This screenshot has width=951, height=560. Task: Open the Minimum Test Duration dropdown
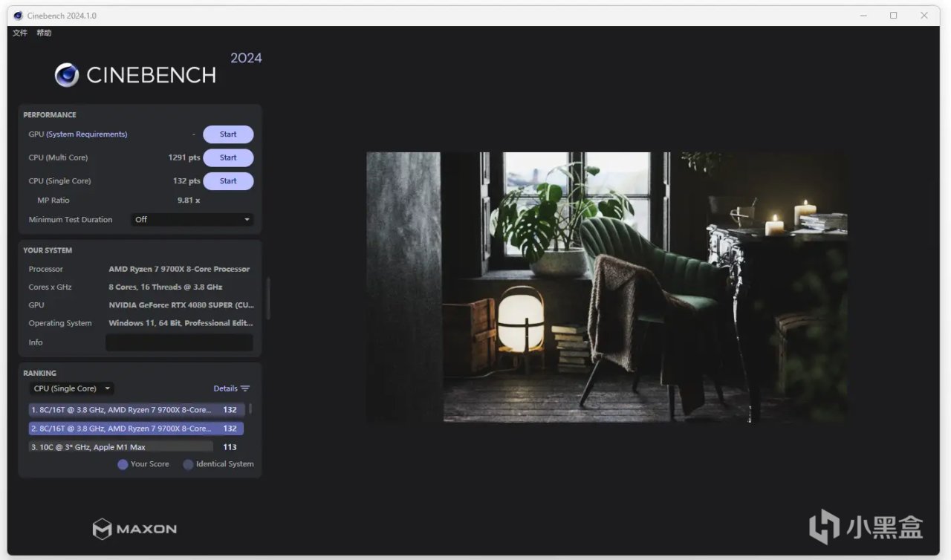pos(192,220)
